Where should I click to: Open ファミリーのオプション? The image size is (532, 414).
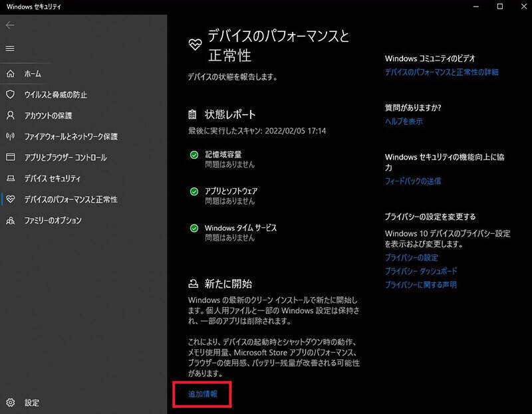tap(53, 221)
